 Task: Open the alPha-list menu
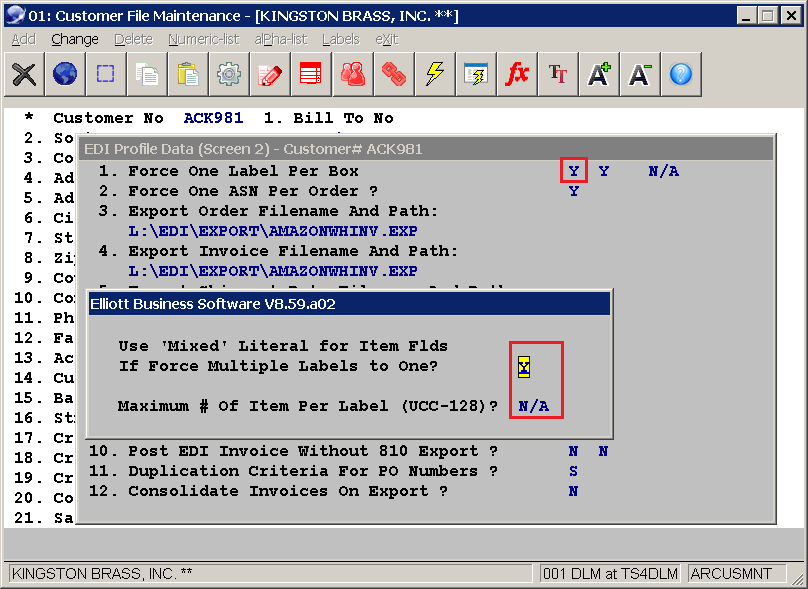[x=281, y=39]
